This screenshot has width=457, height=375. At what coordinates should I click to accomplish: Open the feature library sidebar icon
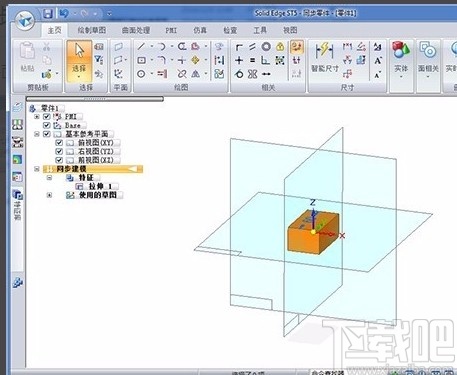18,125
